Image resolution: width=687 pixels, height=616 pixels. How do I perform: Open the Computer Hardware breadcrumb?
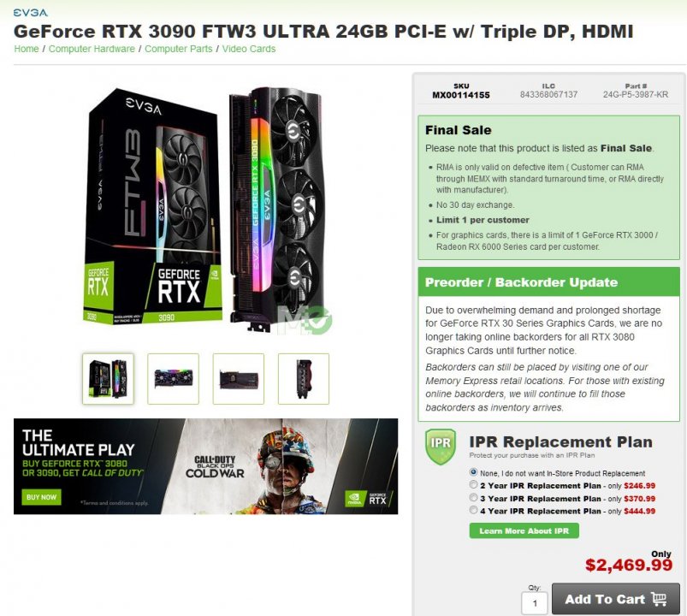(92, 49)
